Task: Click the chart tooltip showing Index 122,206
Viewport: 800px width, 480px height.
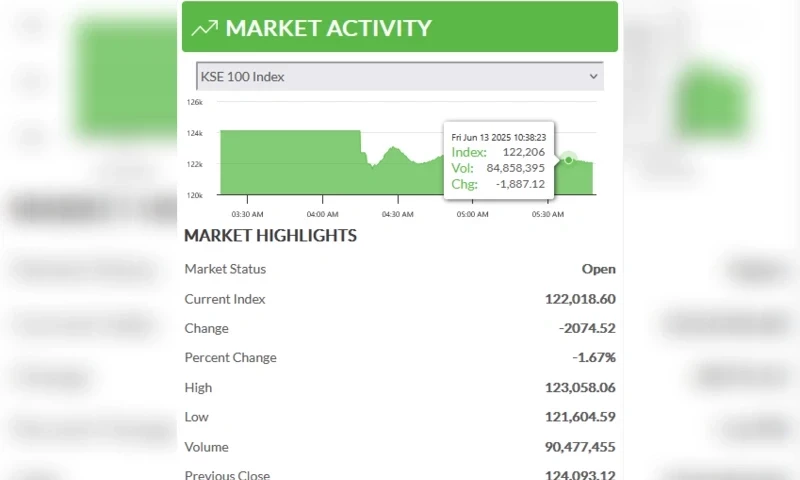Action: coord(499,160)
